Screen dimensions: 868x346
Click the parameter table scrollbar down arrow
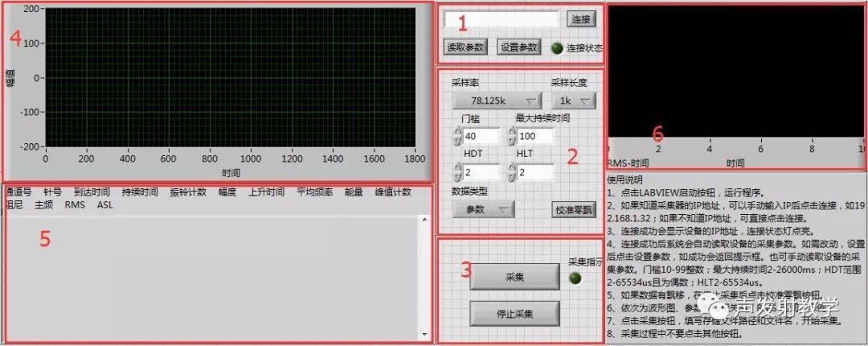pos(425,335)
